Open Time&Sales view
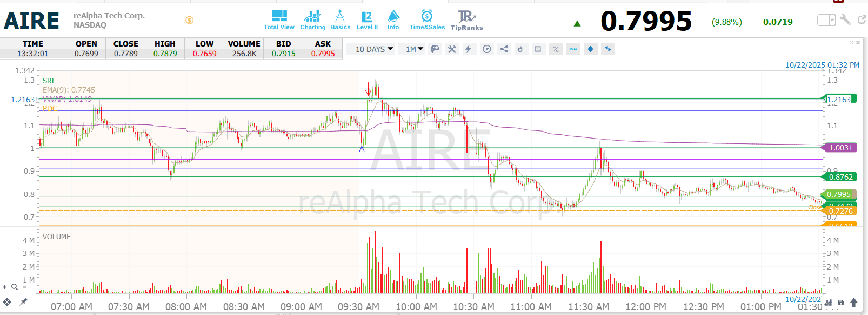 [x=427, y=20]
